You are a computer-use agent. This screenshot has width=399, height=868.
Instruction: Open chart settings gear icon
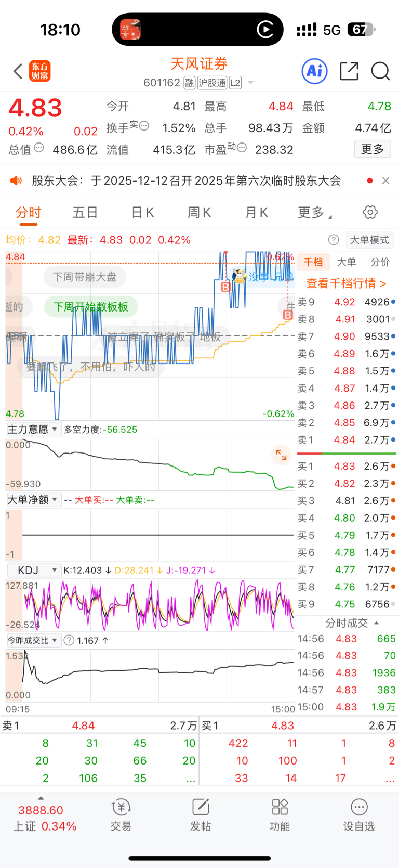click(x=370, y=212)
